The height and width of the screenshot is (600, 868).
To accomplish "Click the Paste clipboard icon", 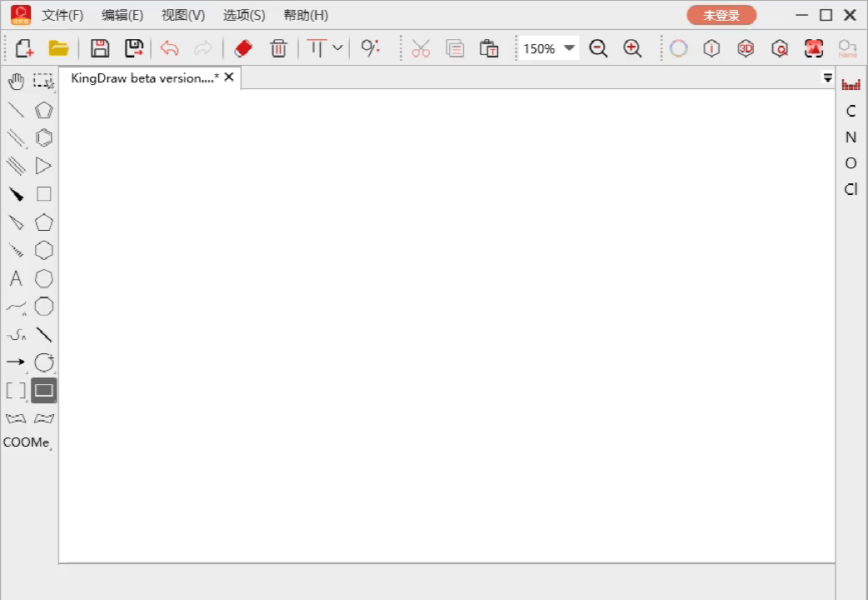I will point(489,49).
